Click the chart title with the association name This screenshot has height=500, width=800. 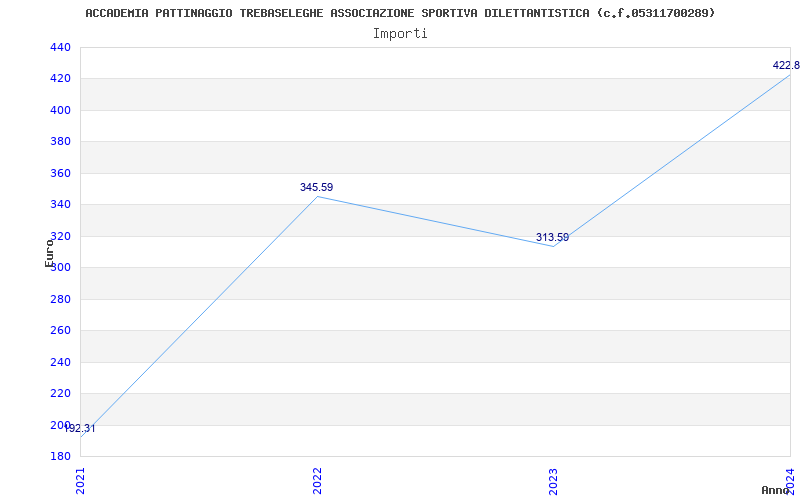(400, 13)
